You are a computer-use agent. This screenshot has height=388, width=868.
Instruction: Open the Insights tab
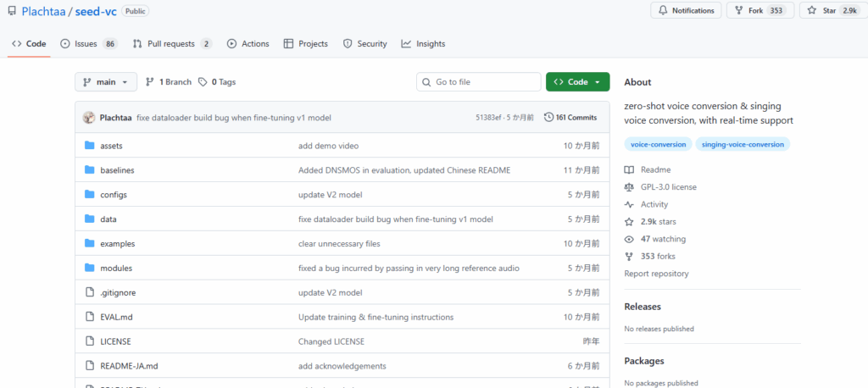click(423, 44)
